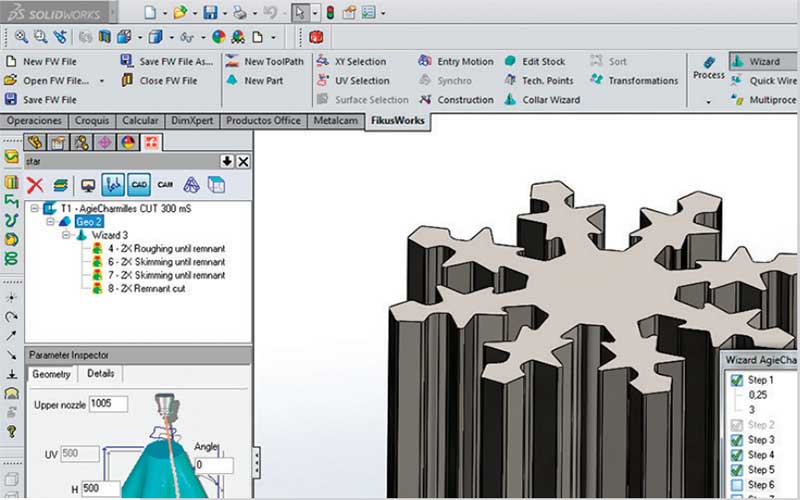Viewport: 800px width, 500px height.
Task: Switch to the Metalcam tab
Action: [x=337, y=121]
